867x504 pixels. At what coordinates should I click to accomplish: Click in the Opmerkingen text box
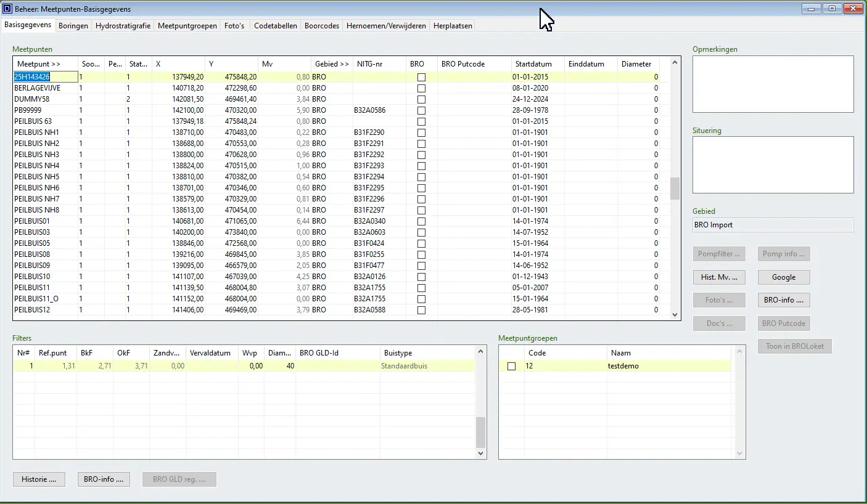(x=773, y=84)
